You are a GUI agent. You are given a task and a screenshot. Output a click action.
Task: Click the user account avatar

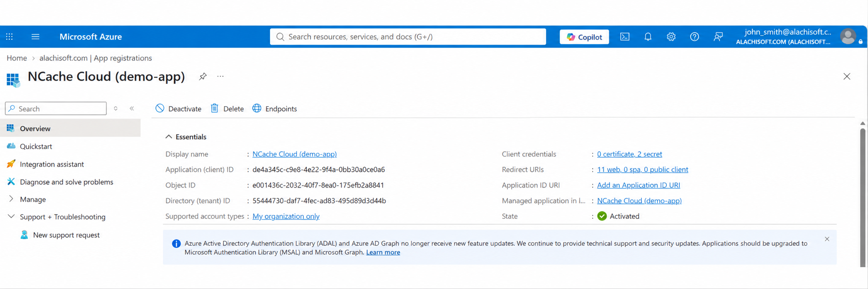(x=848, y=37)
